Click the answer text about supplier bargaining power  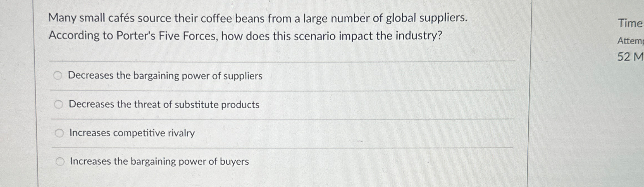coord(165,75)
